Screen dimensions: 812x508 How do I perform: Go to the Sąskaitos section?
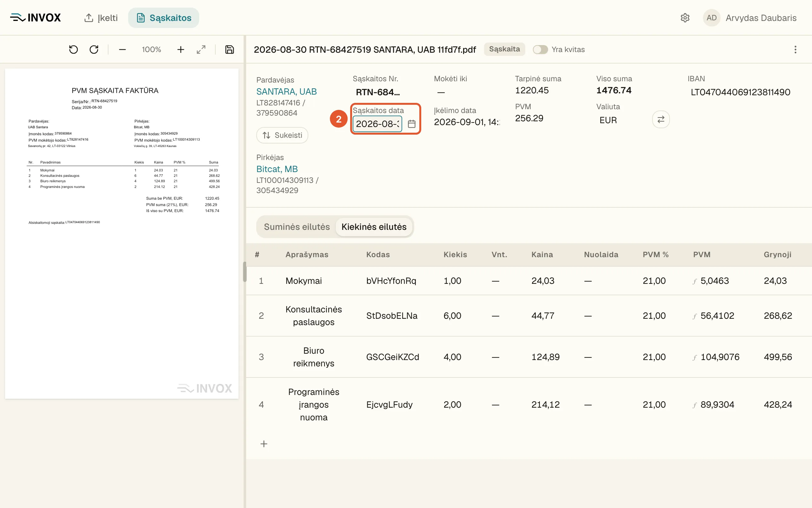(164, 18)
